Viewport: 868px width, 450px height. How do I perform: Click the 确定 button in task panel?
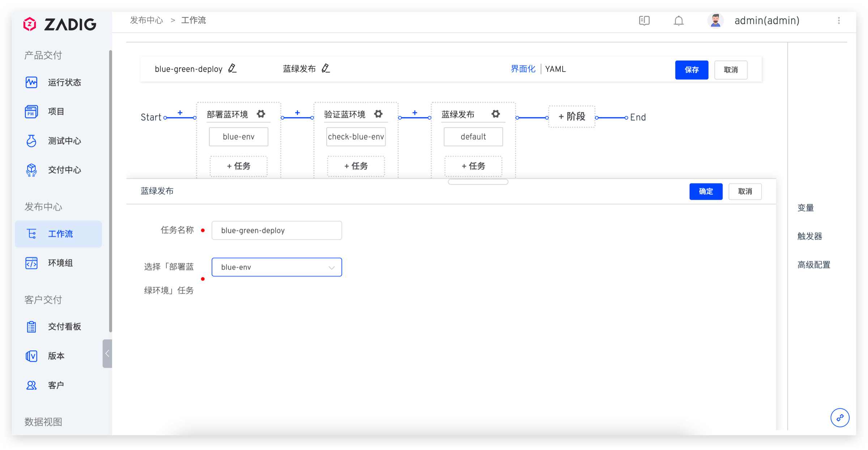click(705, 191)
